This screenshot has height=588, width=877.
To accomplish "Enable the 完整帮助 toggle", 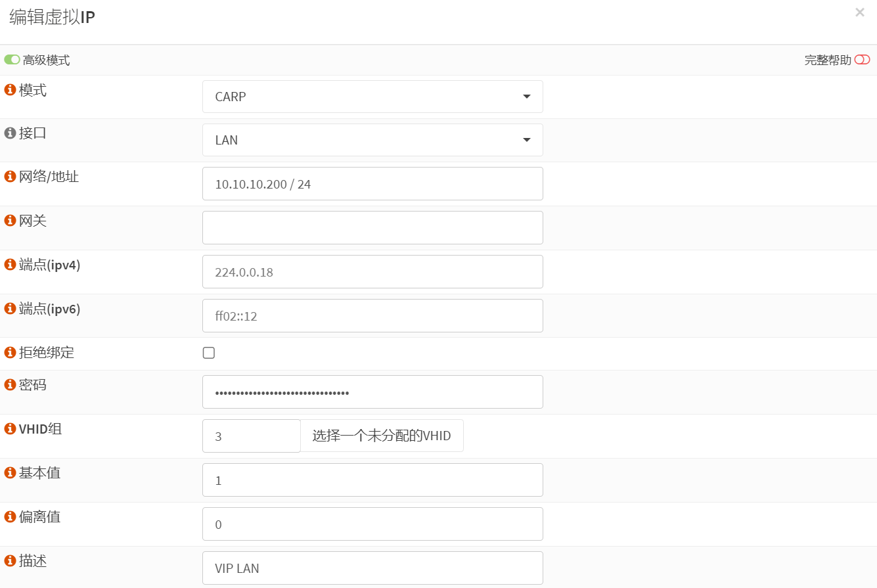I will [x=862, y=60].
